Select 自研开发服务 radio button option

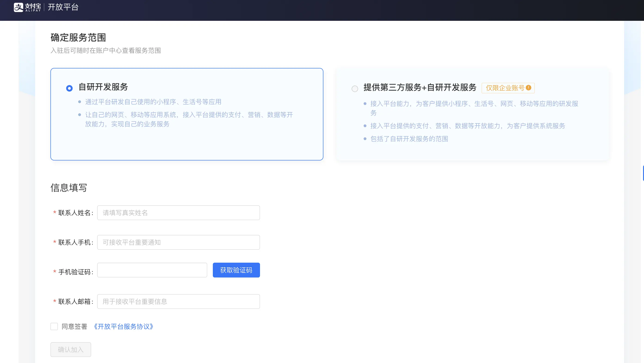(x=69, y=88)
